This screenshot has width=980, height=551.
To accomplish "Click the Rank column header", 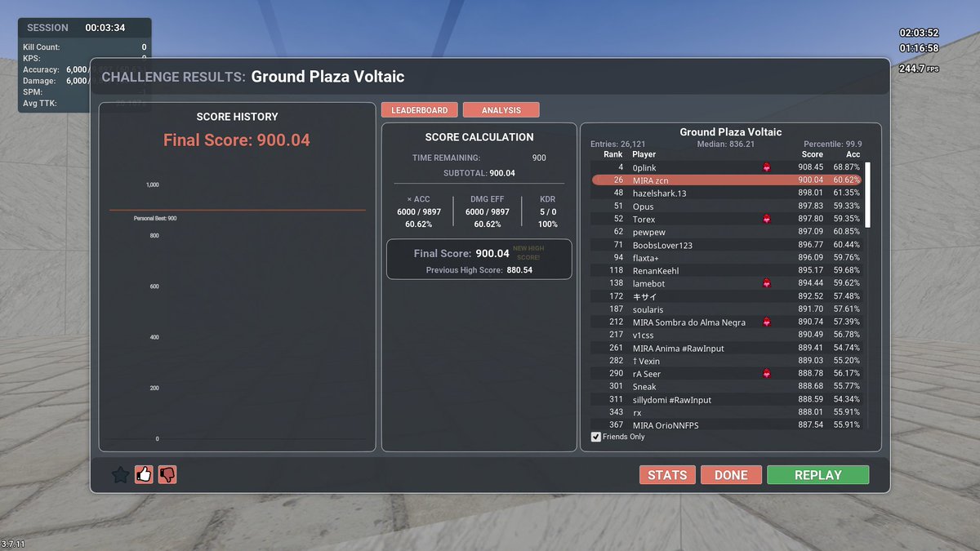I will coord(612,154).
